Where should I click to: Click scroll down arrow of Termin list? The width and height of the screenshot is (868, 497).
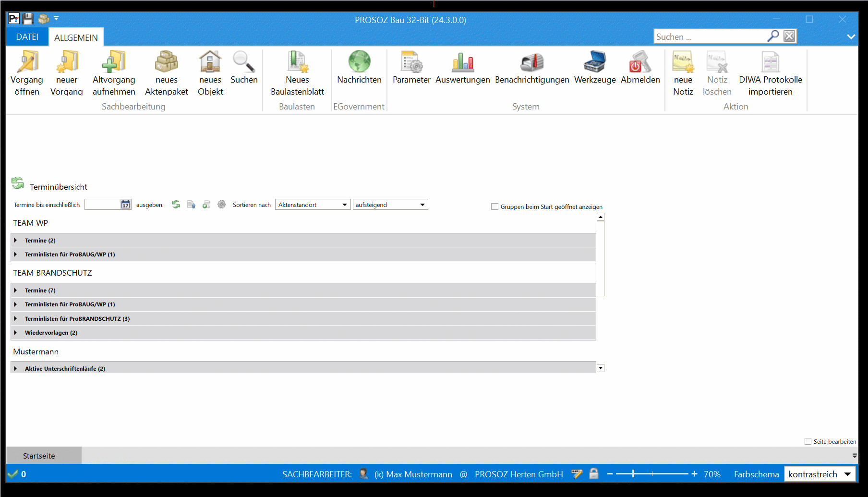(x=601, y=368)
